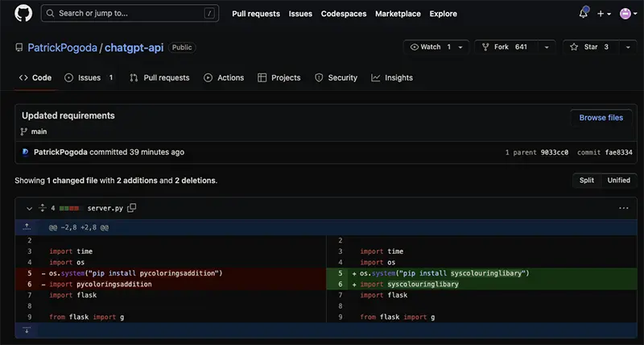Image resolution: width=644 pixels, height=345 pixels.
Task: Open the plus create-new menu
Action: coord(604,14)
